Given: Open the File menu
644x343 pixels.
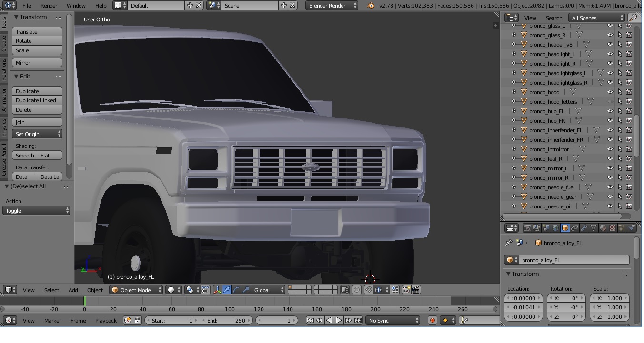Looking at the screenshot, I should 27,5.
